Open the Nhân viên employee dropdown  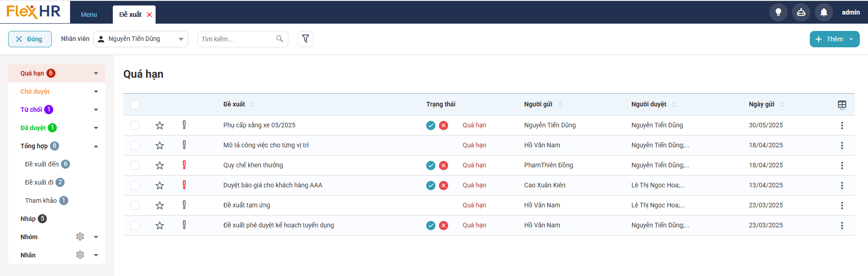[x=141, y=39]
